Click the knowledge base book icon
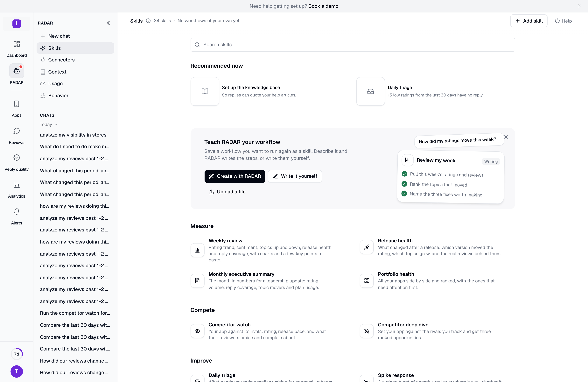The width and height of the screenshot is (588, 382). pos(205,91)
